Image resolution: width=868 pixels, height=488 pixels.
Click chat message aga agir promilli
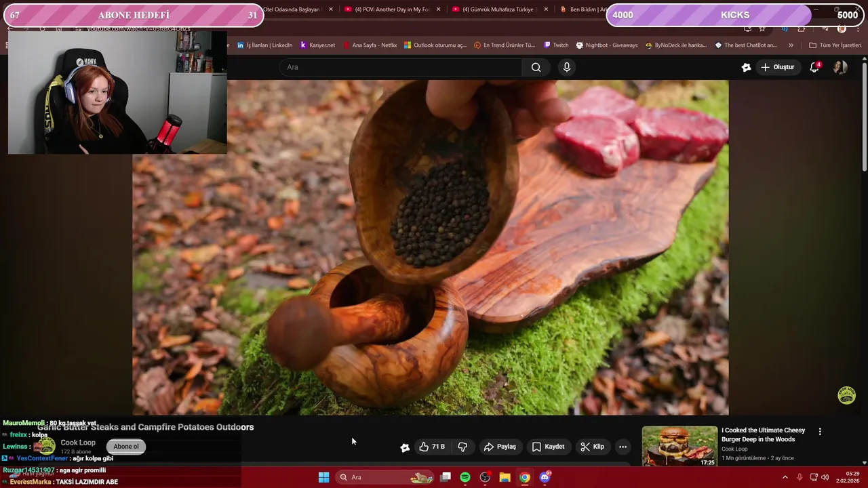pyautogui.click(x=83, y=470)
